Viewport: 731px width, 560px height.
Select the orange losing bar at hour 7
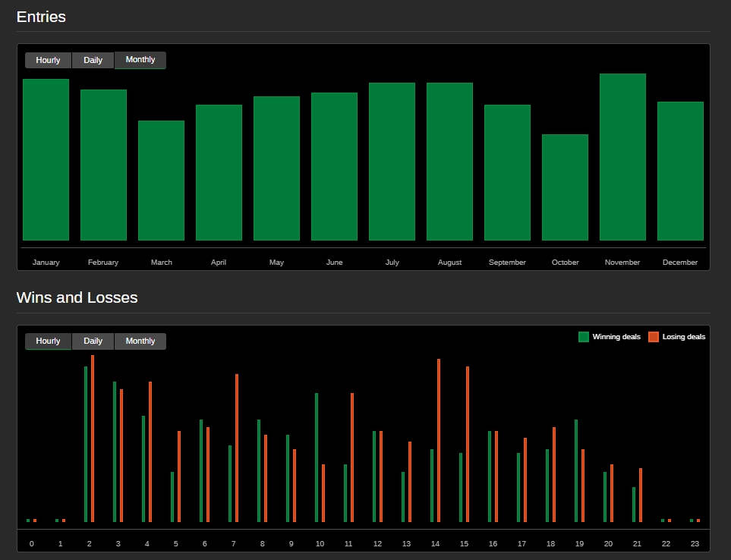(237, 448)
